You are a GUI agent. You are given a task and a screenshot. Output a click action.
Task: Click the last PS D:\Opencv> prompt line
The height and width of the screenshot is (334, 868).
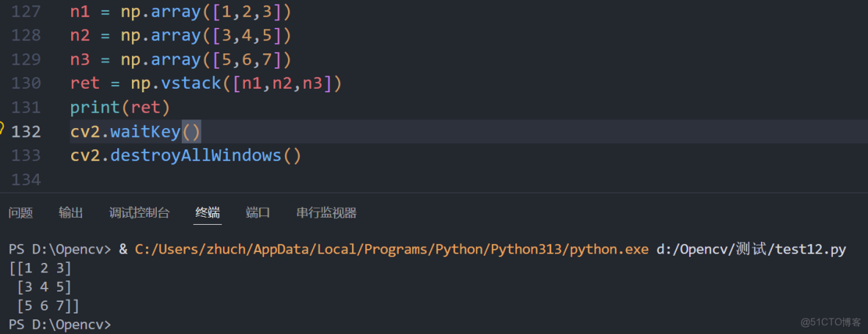60,324
